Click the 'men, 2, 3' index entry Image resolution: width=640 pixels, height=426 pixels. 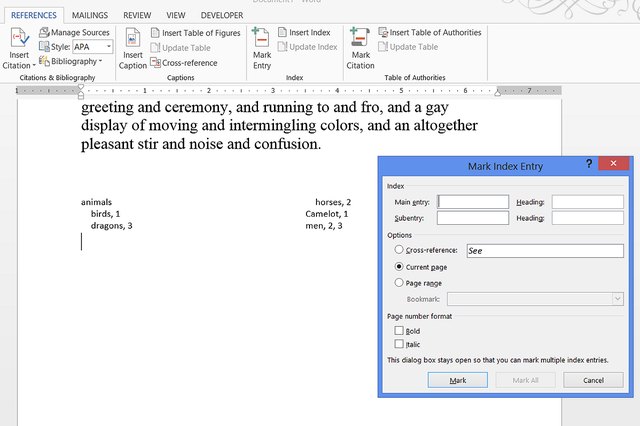(x=324, y=226)
